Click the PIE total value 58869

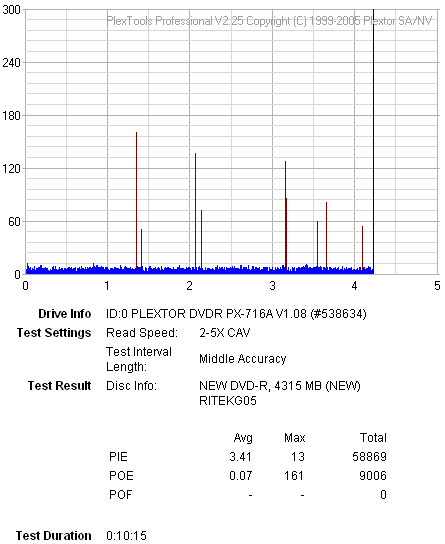click(369, 457)
